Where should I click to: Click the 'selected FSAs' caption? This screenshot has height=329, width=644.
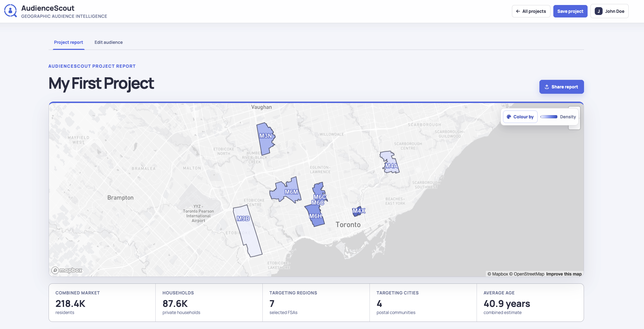coord(283,313)
